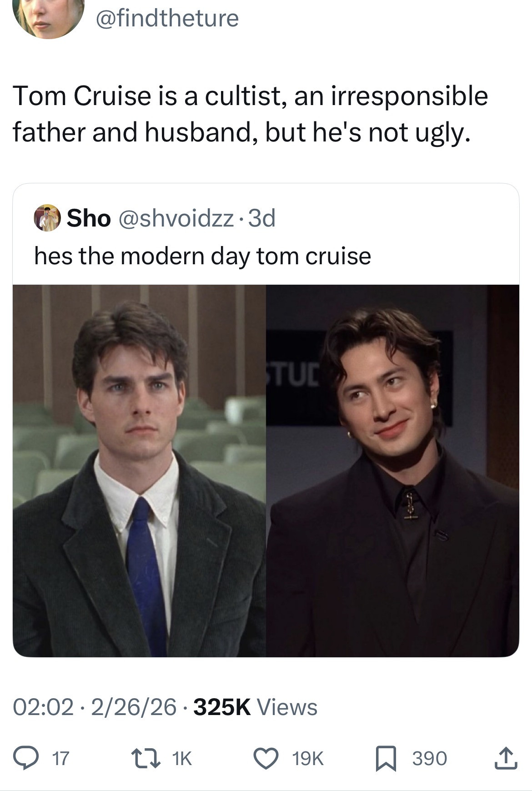Click the 325K Views count
Viewport: 532px width, 791px height.
(256, 707)
